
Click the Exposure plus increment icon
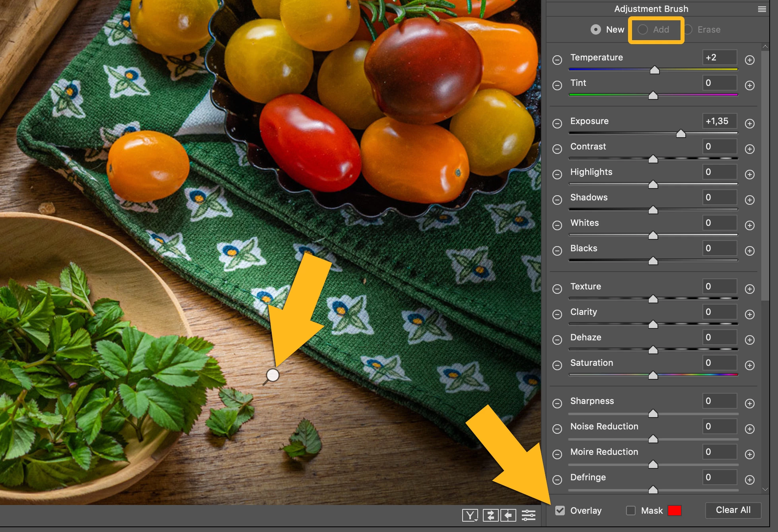pyautogui.click(x=749, y=124)
